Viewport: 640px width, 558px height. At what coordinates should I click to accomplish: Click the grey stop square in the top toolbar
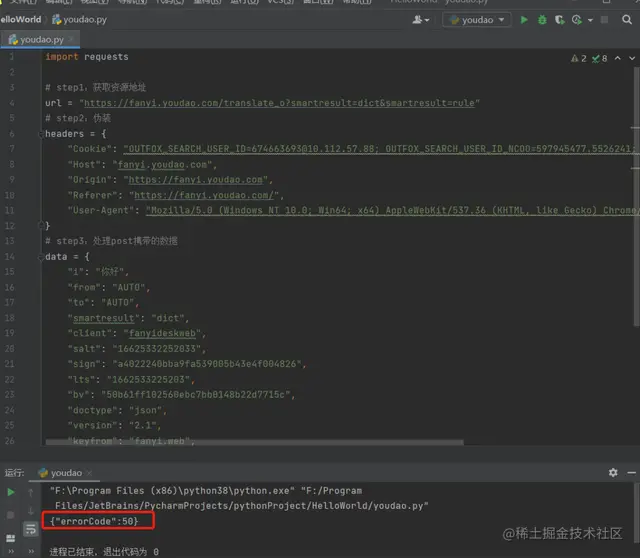(x=604, y=20)
